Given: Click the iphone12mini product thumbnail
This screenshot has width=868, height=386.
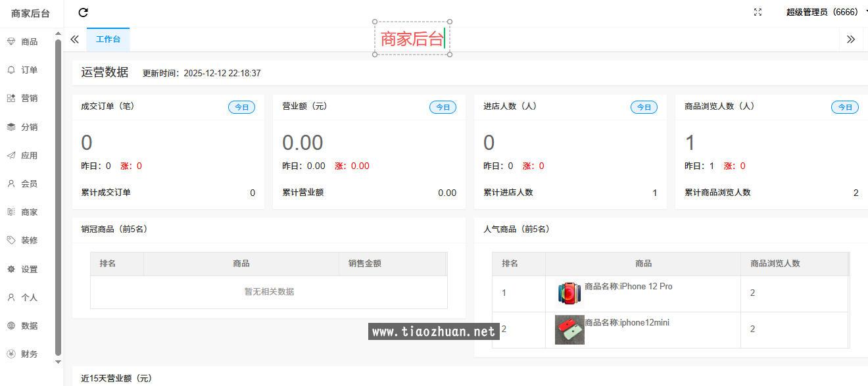Looking at the screenshot, I should 569,329.
